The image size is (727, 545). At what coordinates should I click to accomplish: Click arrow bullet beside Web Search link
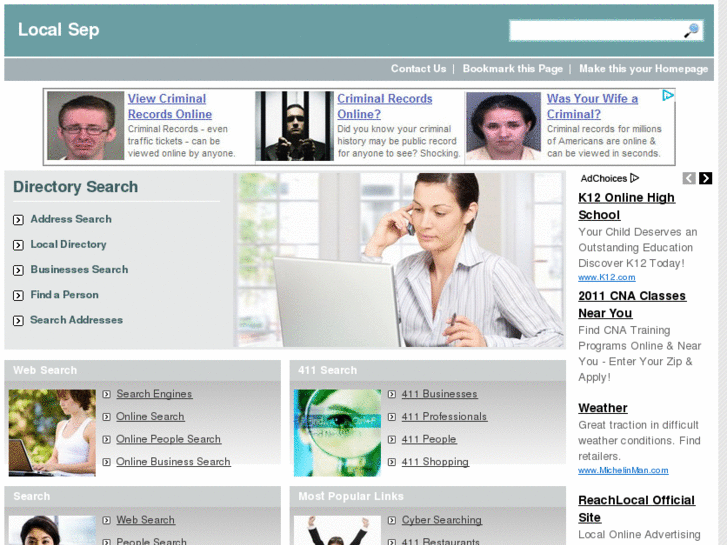[x=107, y=520]
